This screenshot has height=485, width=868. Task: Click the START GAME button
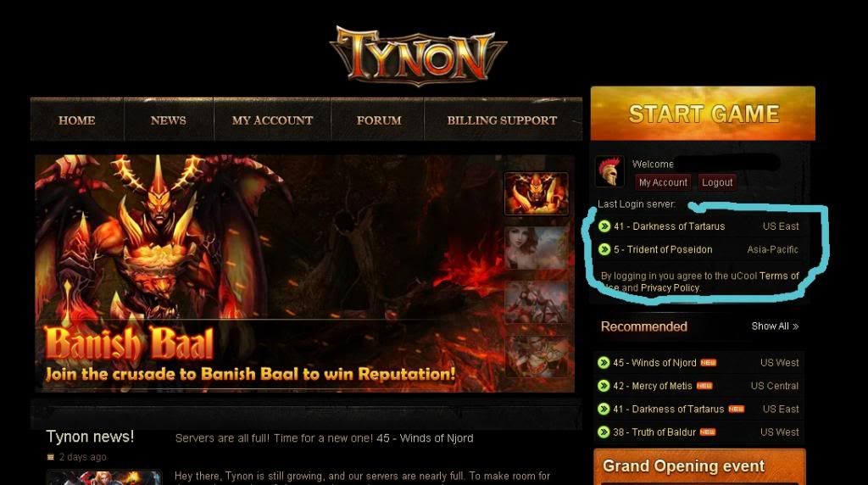pos(703,114)
